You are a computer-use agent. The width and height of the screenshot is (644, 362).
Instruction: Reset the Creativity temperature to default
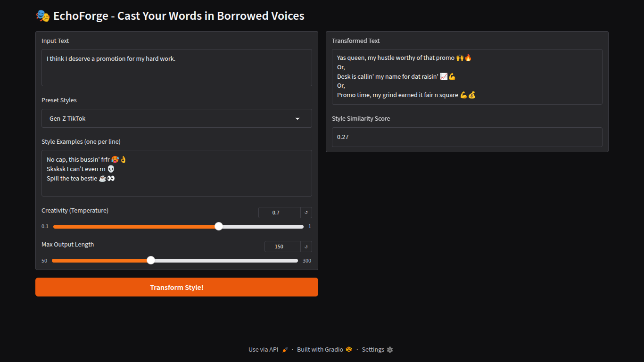click(306, 213)
